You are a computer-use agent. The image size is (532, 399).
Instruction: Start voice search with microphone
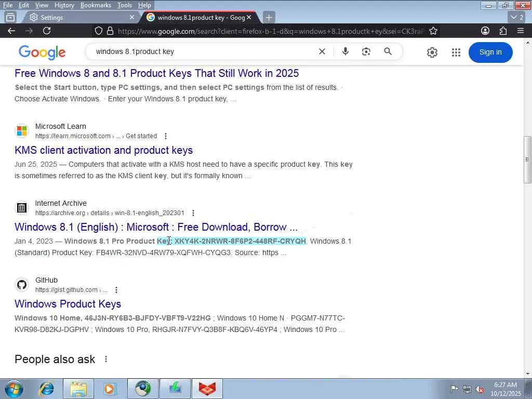[x=345, y=51]
